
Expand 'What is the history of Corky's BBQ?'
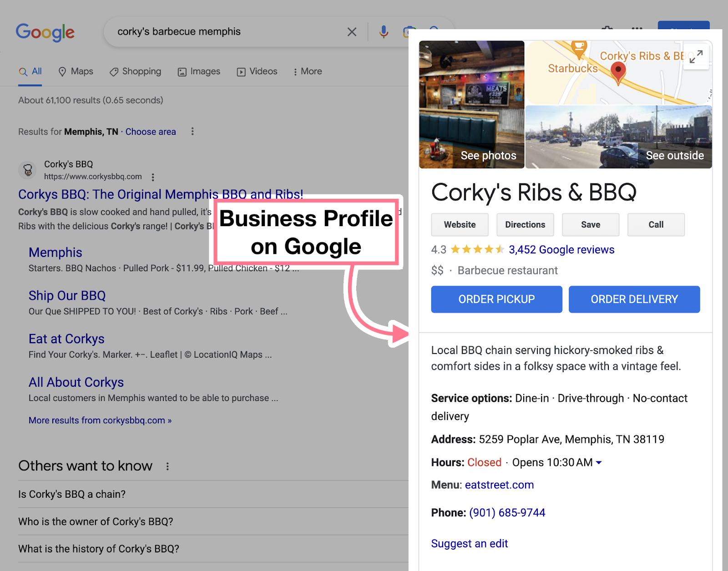[x=213, y=549]
